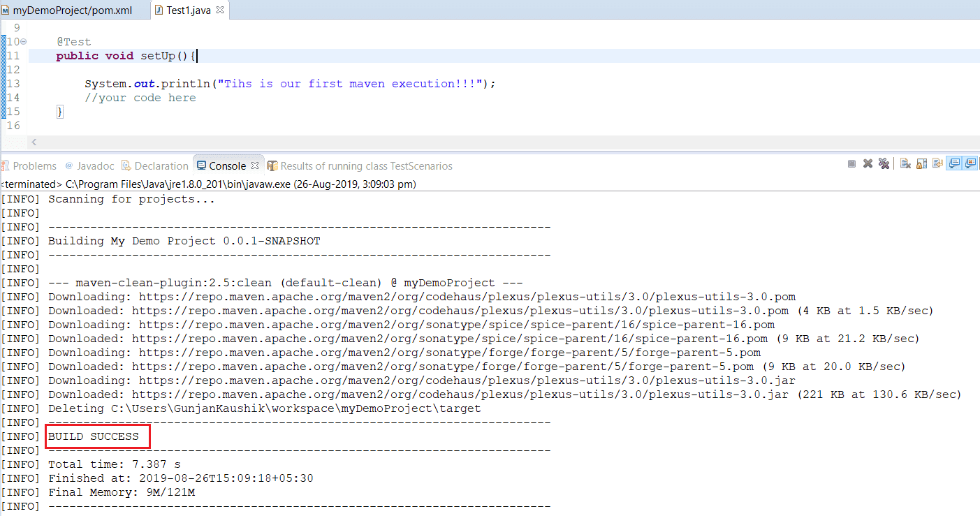The image size is (980, 516).
Task: Click the 'Deleting C:\Users\GunjanKaushik' console line
Action: 264,408
